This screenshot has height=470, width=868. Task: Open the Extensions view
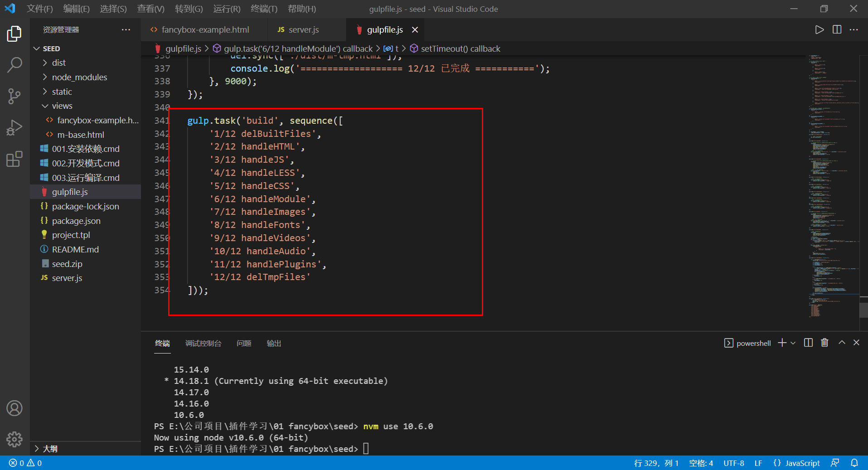(15, 159)
